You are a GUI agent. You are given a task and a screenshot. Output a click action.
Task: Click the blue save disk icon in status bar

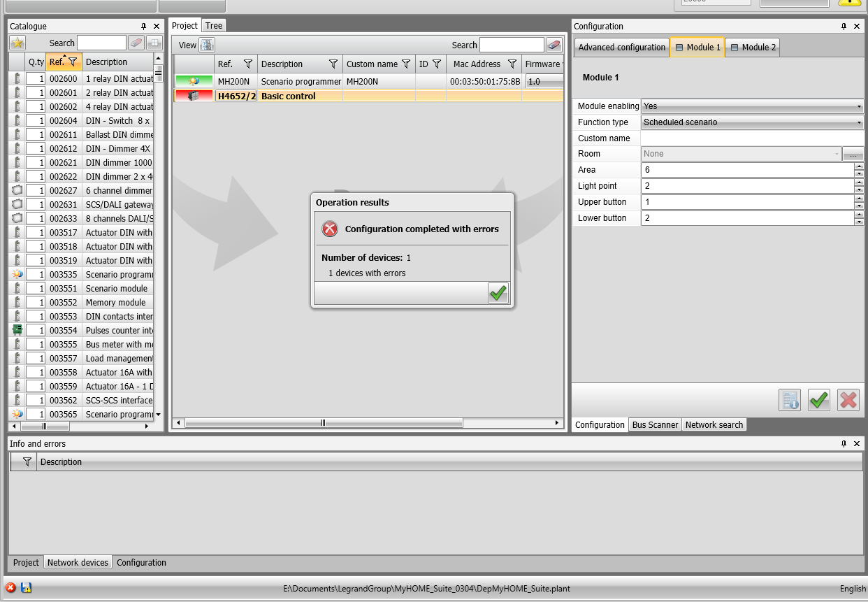tap(26, 588)
